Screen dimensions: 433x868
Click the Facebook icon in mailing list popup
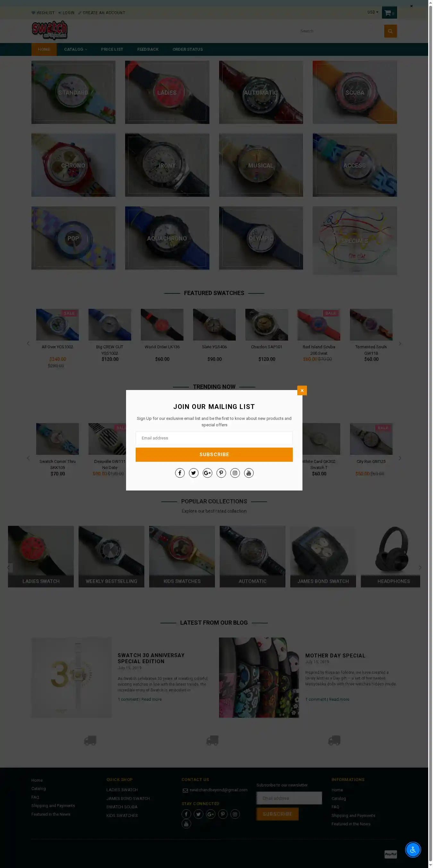(x=180, y=473)
